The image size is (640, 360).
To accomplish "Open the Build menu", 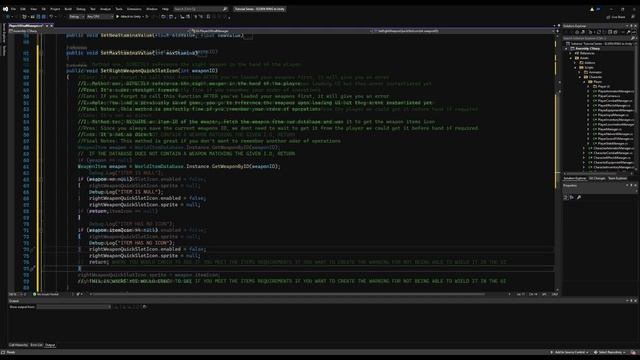I will coord(68,9).
